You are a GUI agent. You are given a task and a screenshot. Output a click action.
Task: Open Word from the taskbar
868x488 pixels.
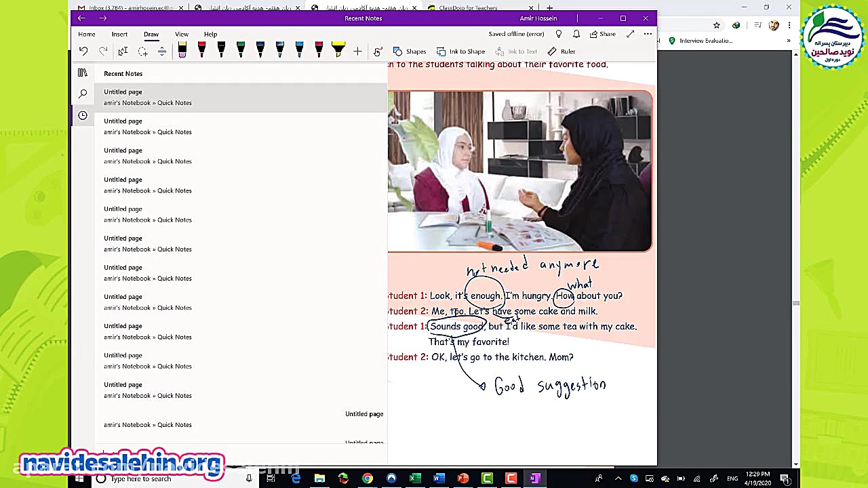click(x=439, y=479)
